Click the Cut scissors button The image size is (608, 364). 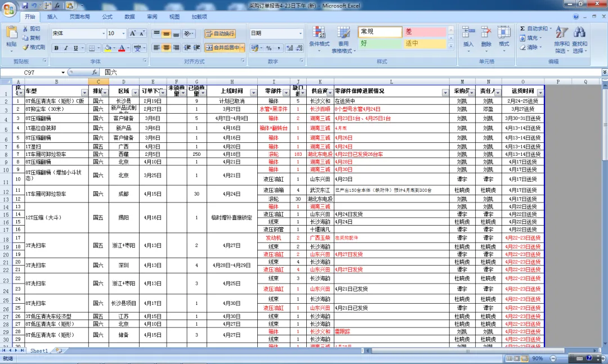[x=32, y=29]
